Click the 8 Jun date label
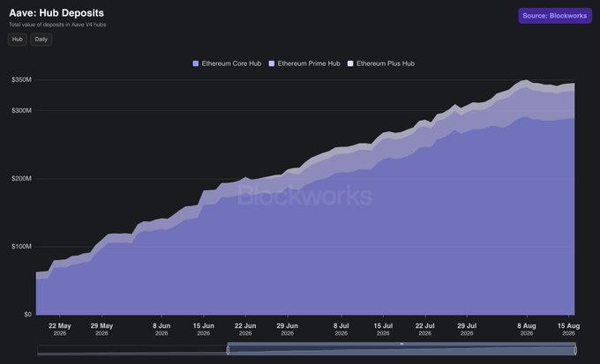The image size is (600, 364). 161,329
